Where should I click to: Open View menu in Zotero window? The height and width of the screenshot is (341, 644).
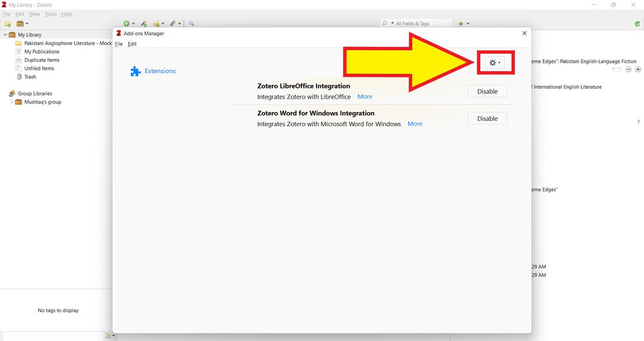(x=34, y=14)
